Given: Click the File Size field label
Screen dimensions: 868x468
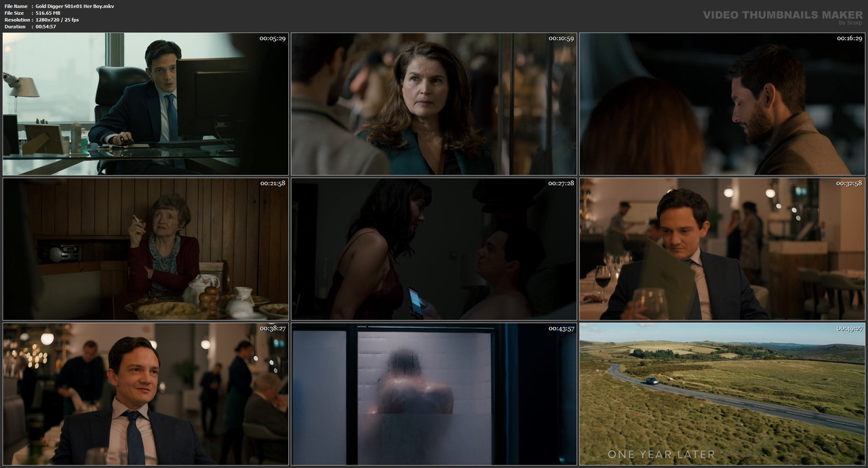Looking at the screenshot, I should click(14, 13).
